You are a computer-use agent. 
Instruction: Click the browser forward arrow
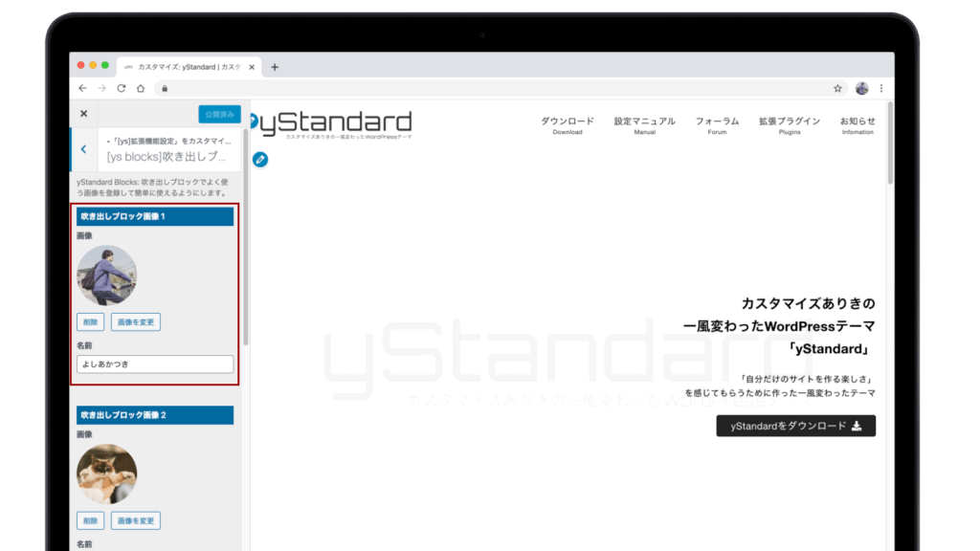tap(101, 89)
